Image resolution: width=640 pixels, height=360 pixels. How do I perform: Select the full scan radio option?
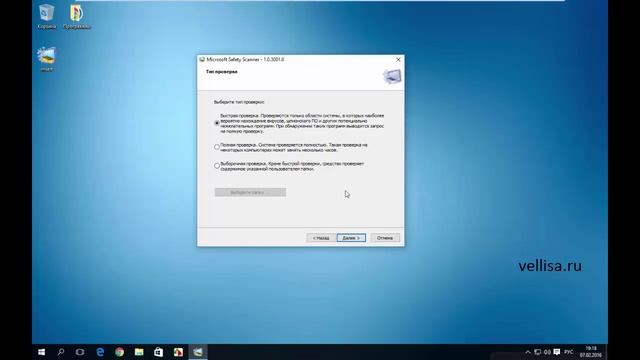tap(217, 147)
